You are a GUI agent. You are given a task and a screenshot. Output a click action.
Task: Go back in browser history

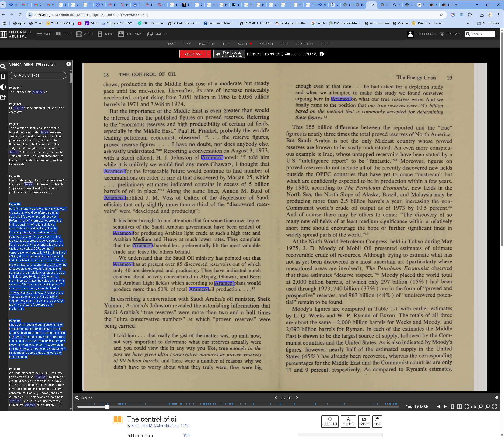click(3, 15)
